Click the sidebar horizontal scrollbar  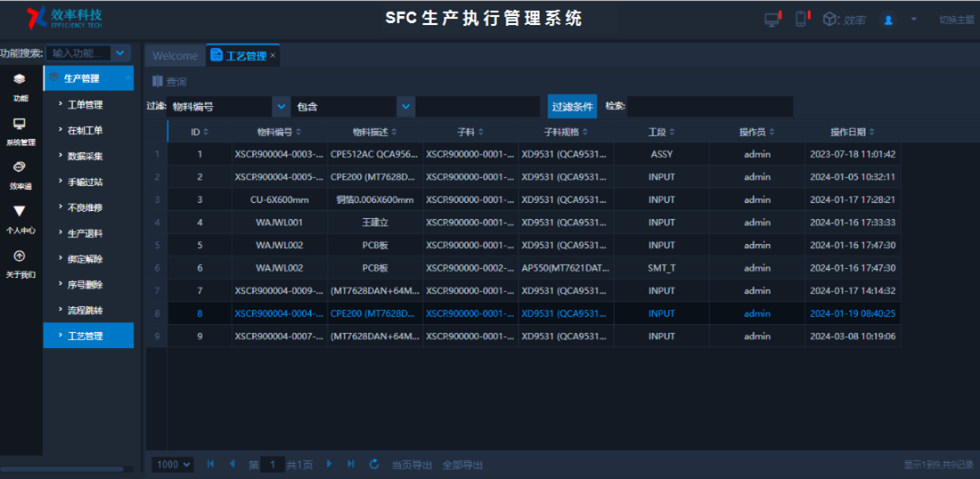[61, 469]
